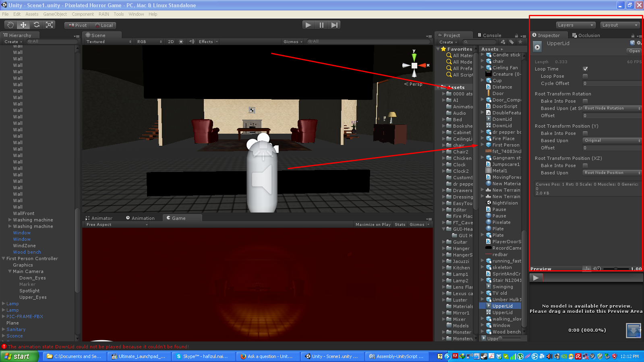
Task: Check Bake Into Pose under Root Transform Rotation
Action: 585,101
